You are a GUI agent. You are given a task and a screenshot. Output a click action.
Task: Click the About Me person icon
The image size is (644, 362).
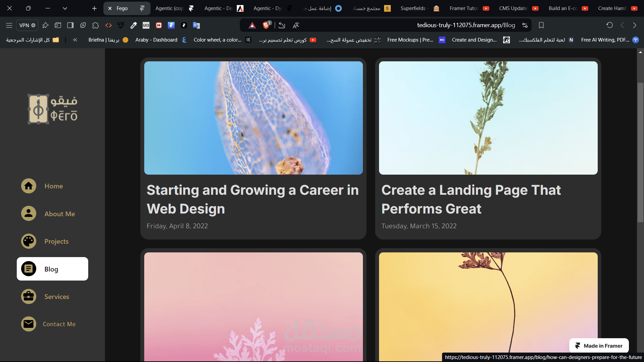tap(29, 214)
